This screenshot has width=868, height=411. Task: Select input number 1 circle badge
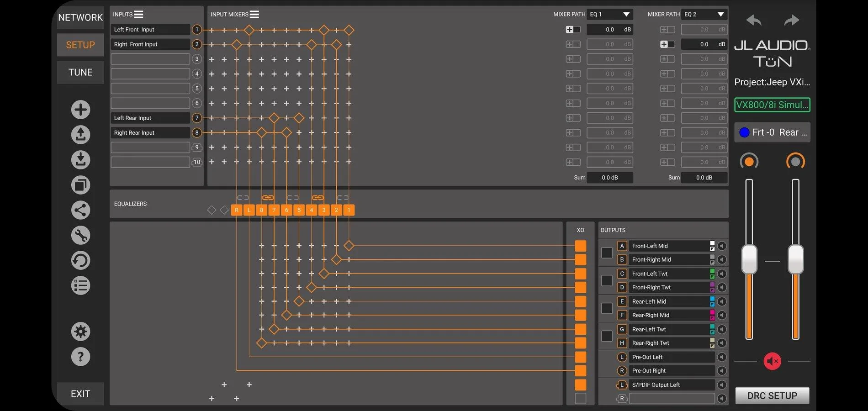point(197,30)
